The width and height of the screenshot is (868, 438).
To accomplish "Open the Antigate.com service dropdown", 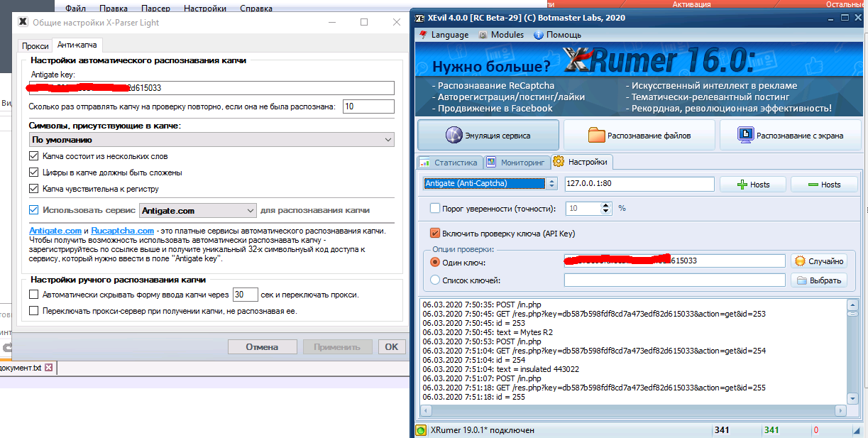I will coord(198,211).
